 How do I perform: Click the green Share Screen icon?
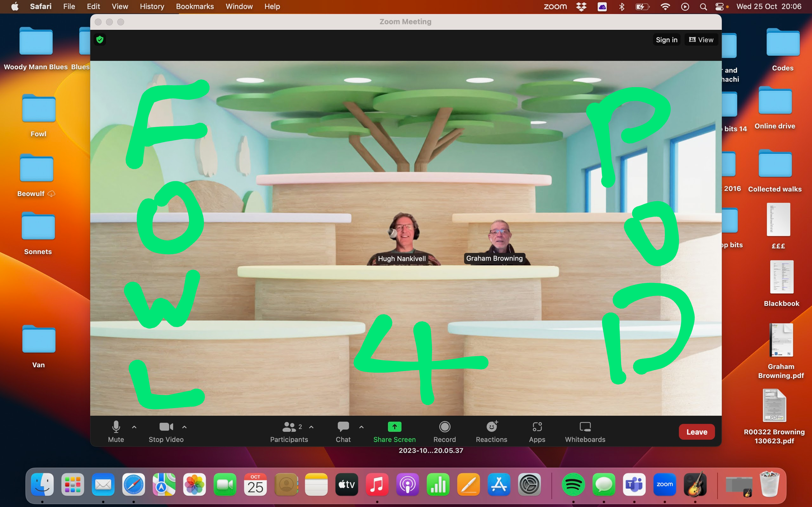click(394, 427)
